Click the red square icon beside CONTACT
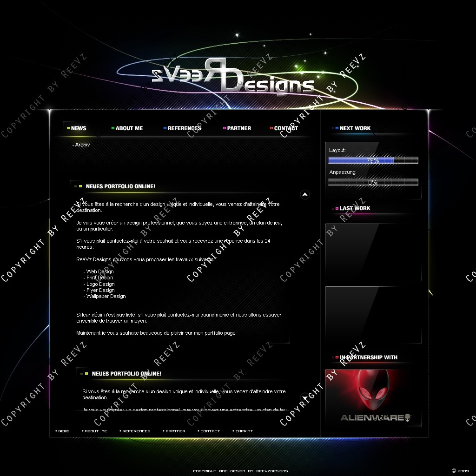 271,128
